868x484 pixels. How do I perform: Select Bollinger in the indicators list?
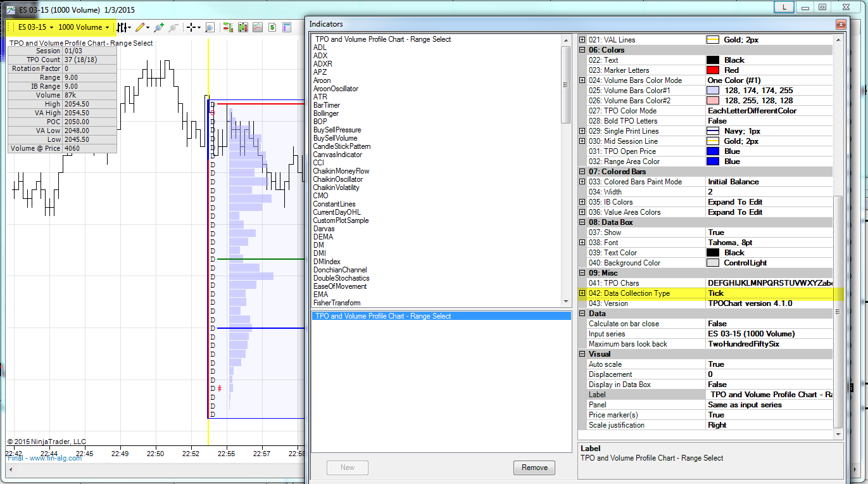tap(326, 113)
